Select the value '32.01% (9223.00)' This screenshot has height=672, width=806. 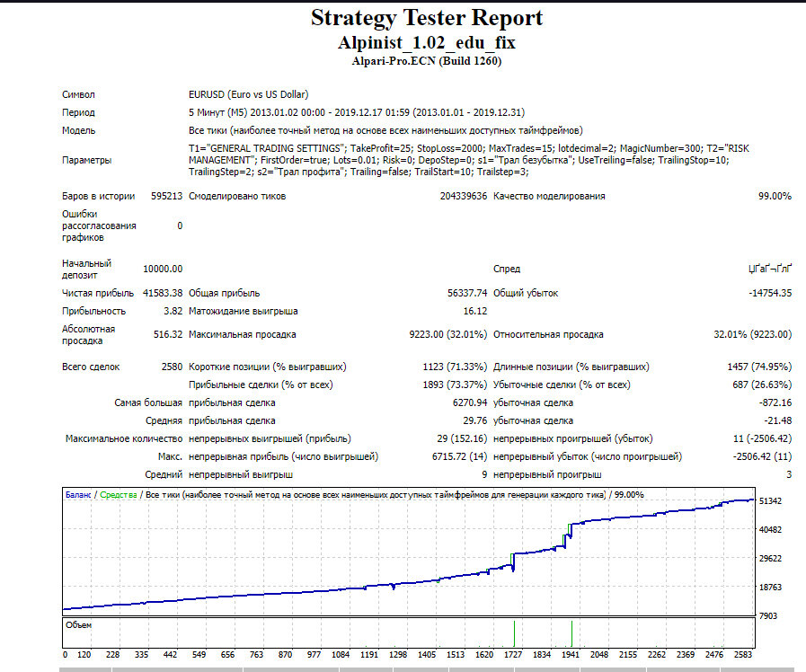pos(753,334)
